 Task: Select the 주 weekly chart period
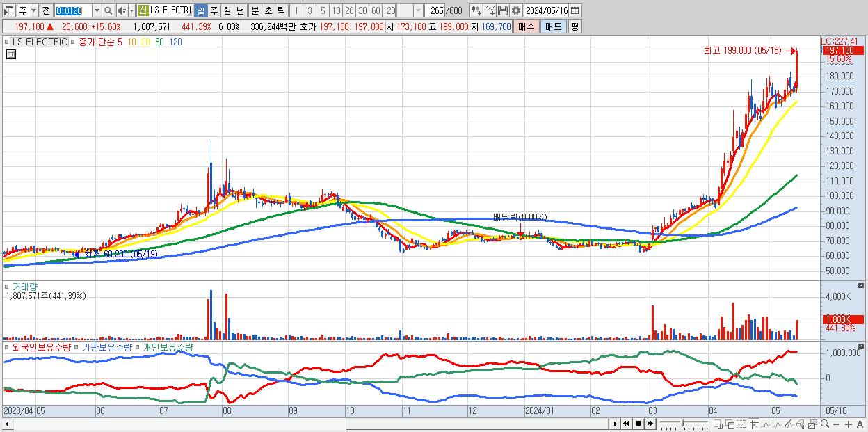(x=214, y=10)
